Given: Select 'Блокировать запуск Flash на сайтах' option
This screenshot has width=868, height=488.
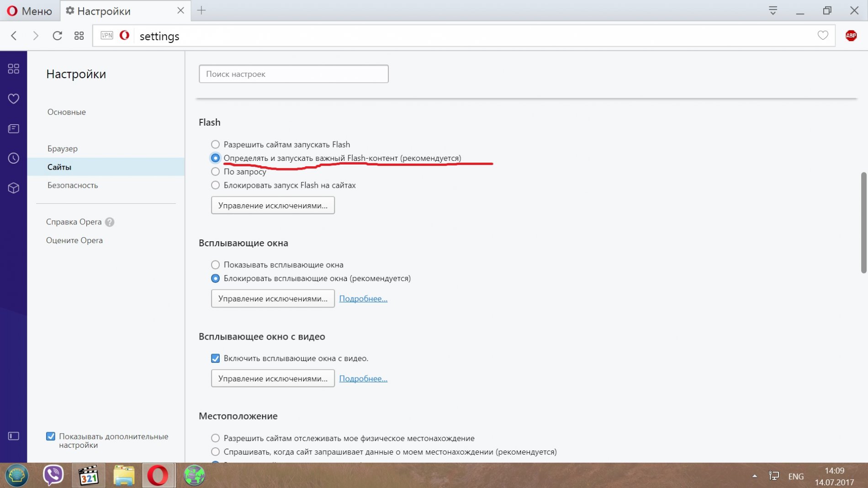Looking at the screenshot, I should pyautogui.click(x=215, y=185).
